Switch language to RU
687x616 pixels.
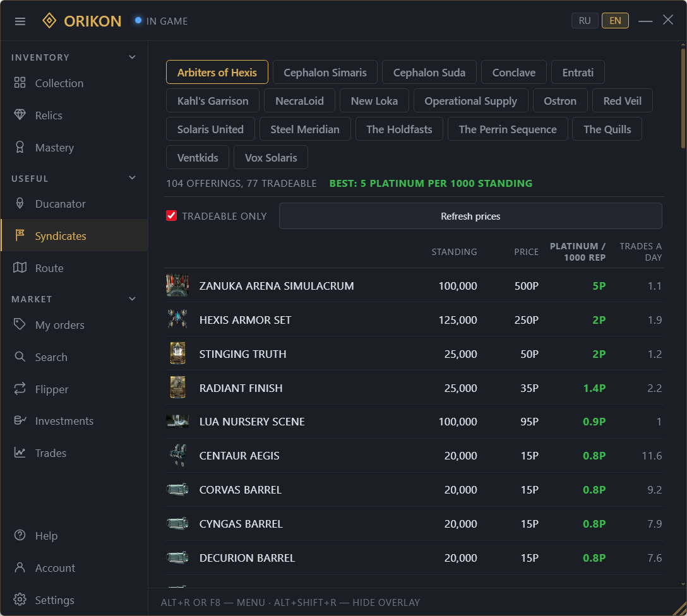585,21
